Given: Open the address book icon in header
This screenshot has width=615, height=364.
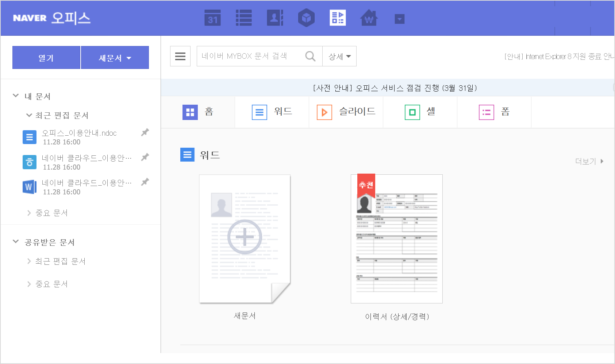Looking at the screenshot, I should 275,18.
